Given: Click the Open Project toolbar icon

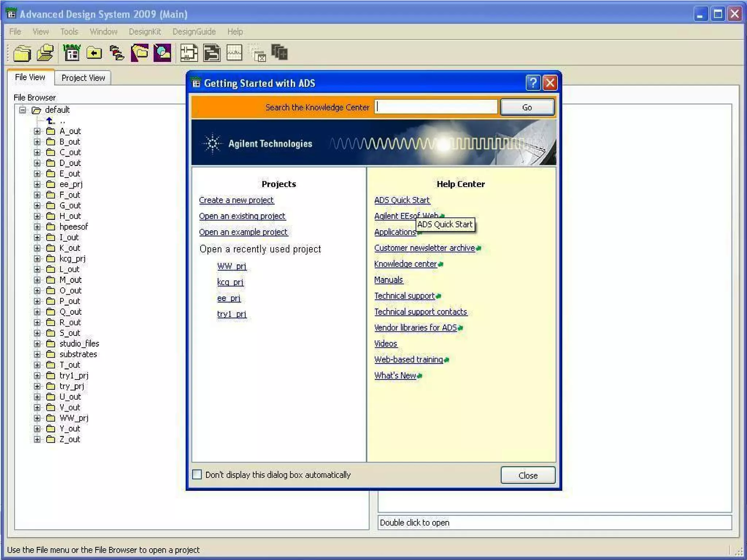Looking at the screenshot, I should coord(45,53).
